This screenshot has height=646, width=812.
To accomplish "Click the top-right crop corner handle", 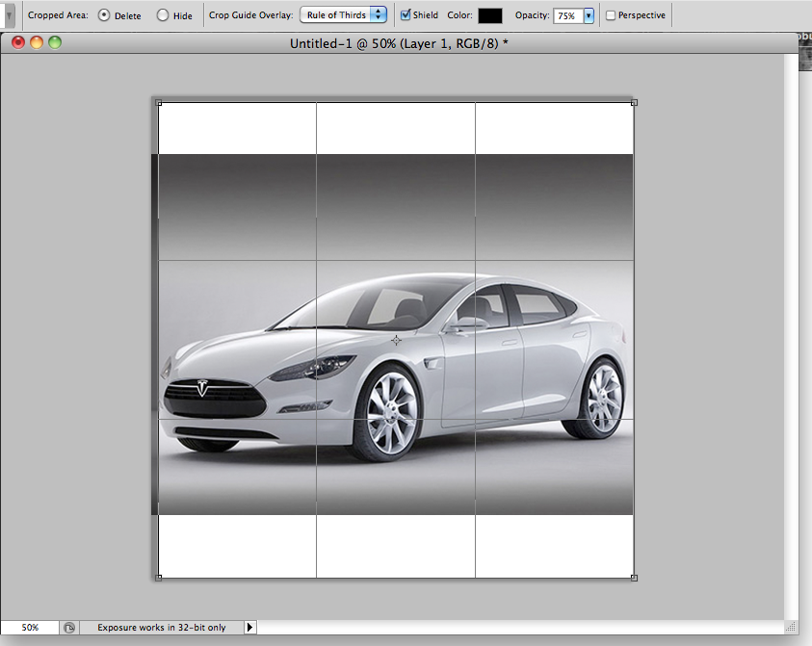I will click(635, 102).
